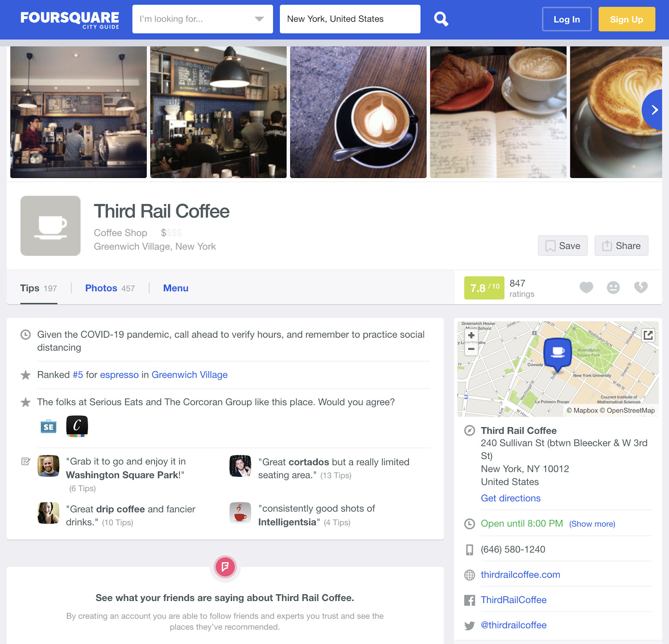
Task: Click the Save button
Action: pos(563,246)
